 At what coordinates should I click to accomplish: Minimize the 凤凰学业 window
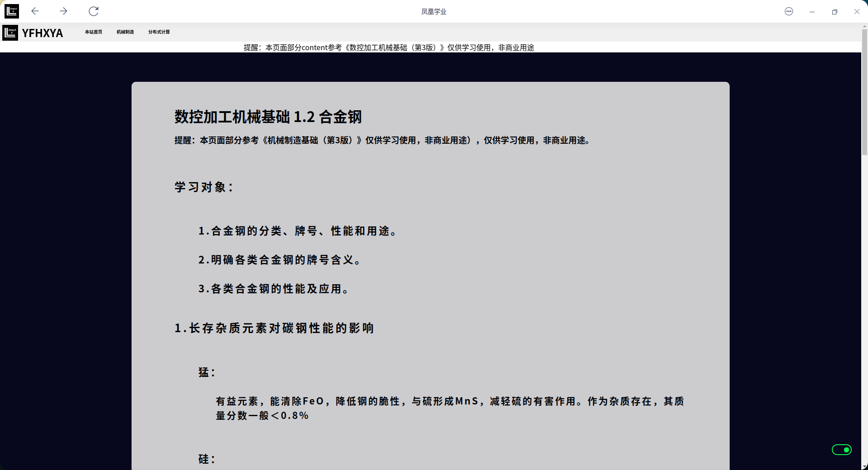point(812,11)
